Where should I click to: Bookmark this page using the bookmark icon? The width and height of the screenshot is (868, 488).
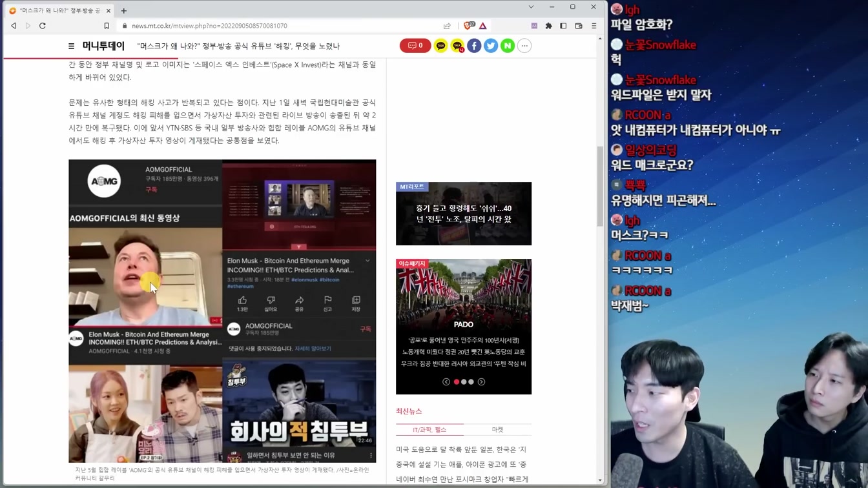[x=107, y=26]
